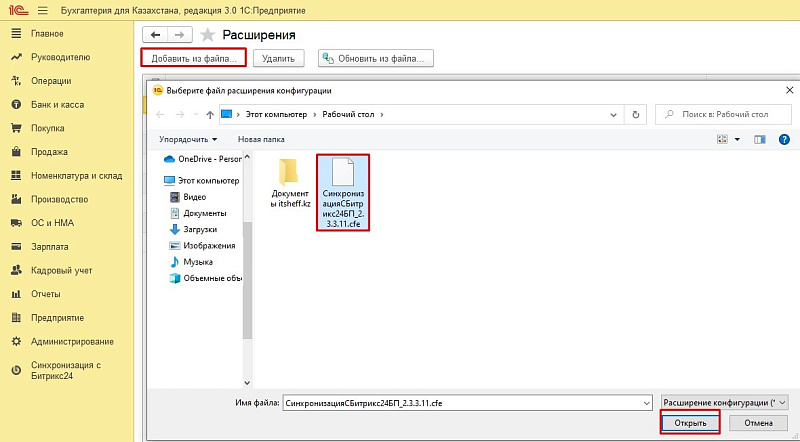Open Банк и касса section

pos(55,105)
